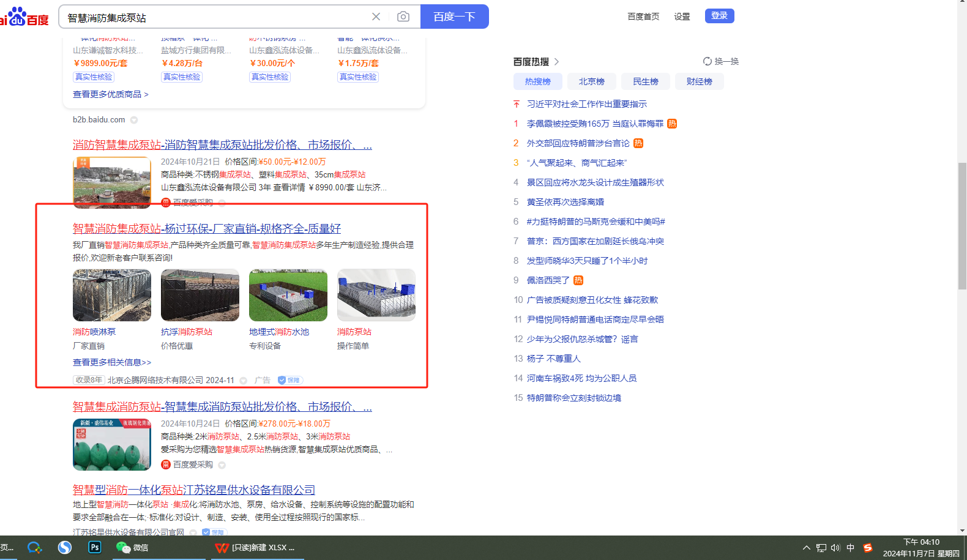Open WeChat from the taskbar
The width and height of the screenshot is (967, 560).
click(x=132, y=547)
